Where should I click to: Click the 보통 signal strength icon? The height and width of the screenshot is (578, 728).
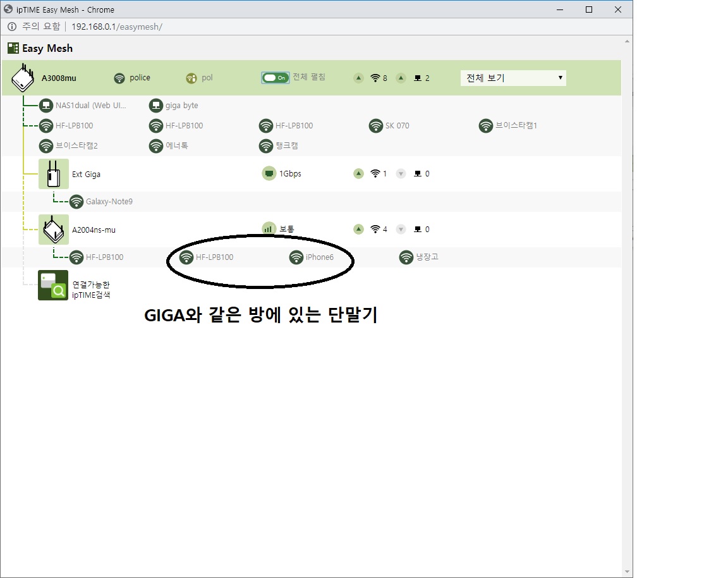[269, 228]
